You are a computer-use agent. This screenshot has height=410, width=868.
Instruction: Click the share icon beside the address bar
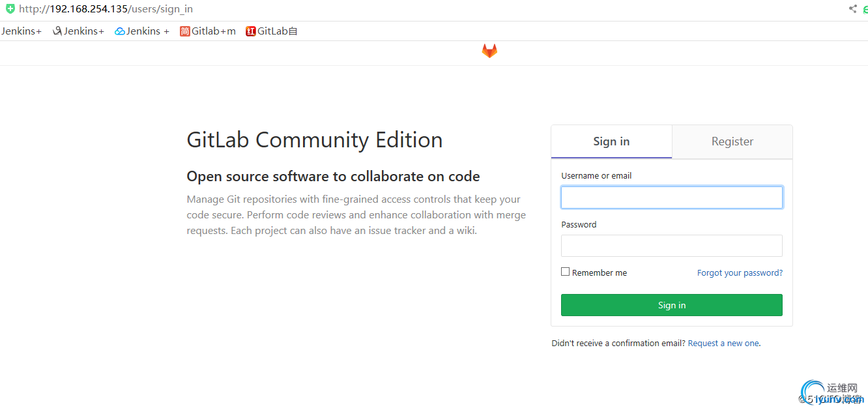coord(852,9)
